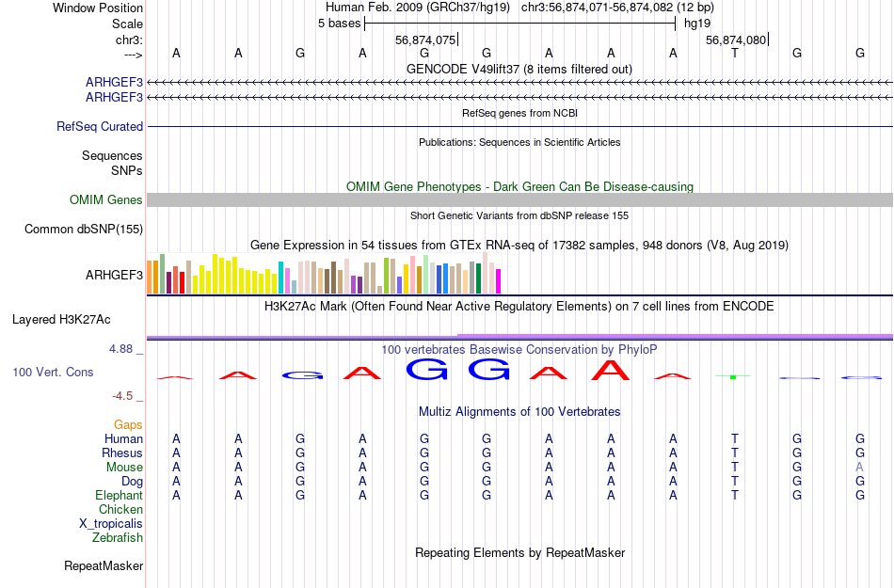Click the GTEx 'Gene Expression in 54 tissues' title
This screenshot has height=588, width=894.
pyautogui.click(x=519, y=245)
